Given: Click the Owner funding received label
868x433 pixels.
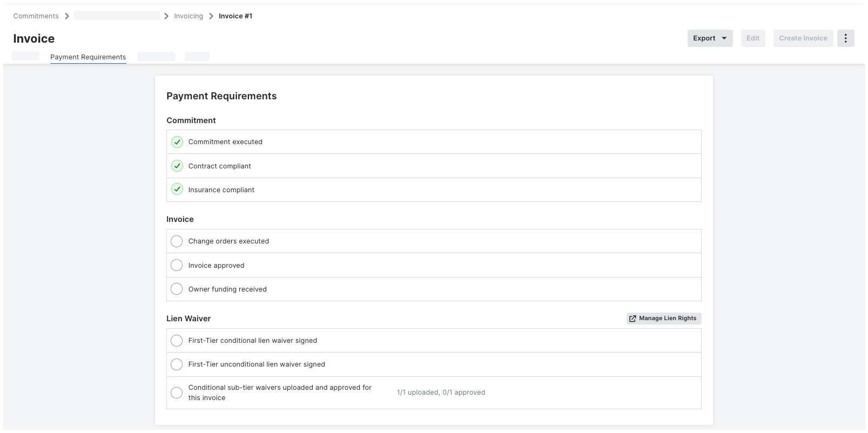Looking at the screenshot, I should click(x=227, y=289).
